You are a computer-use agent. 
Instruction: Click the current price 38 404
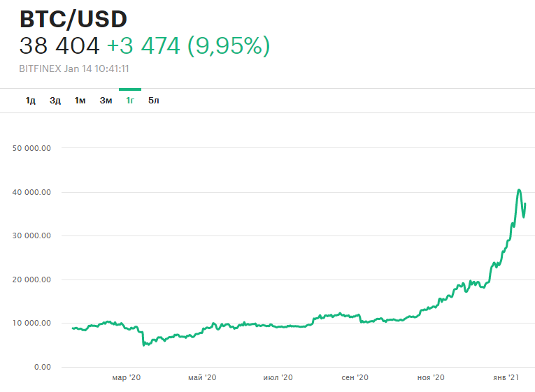coord(59,46)
